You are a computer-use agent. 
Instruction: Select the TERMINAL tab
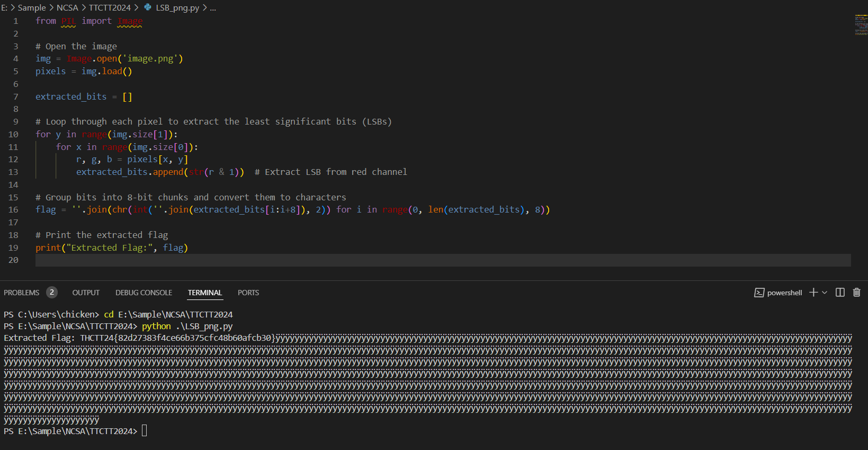(x=205, y=293)
